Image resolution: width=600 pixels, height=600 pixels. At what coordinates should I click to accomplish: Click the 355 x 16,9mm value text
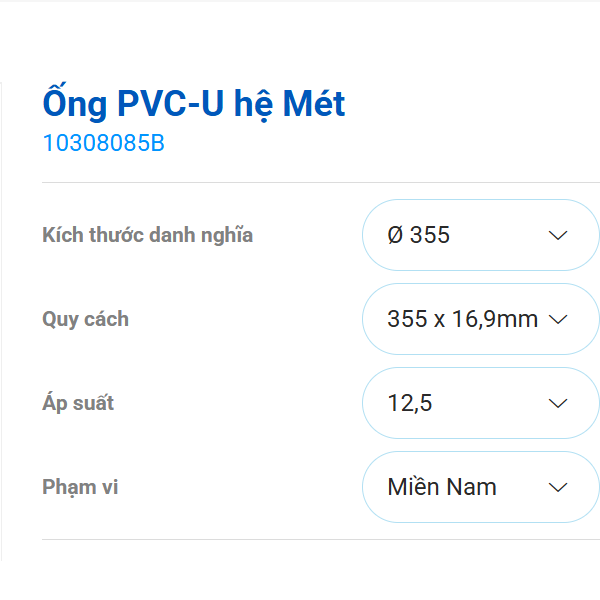[x=462, y=319]
